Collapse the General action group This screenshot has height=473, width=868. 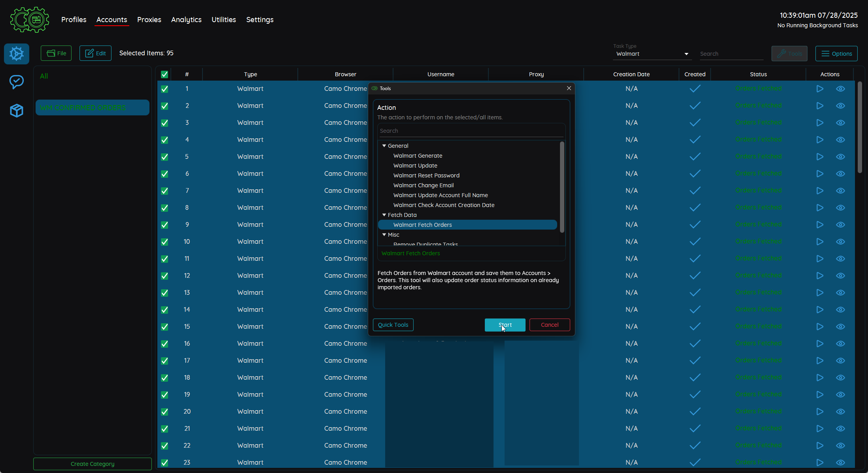[x=384, y=146]
